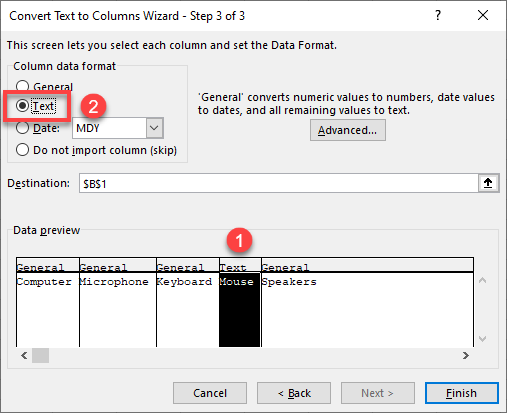Close the wizard with the X icon
This screenshot has height=413, width=507.
483,15
